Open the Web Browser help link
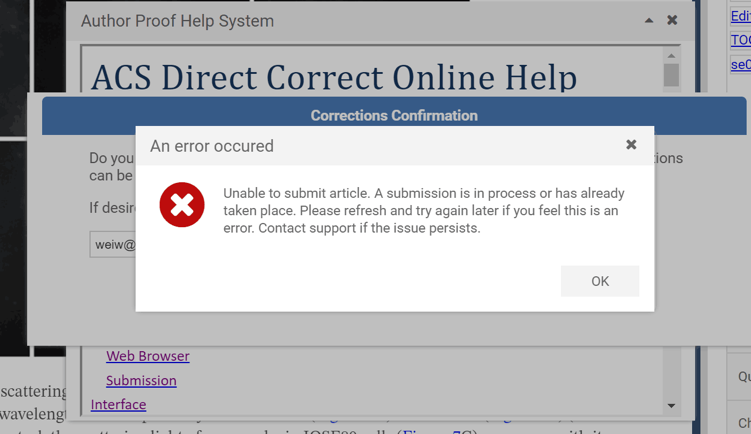 147,356
